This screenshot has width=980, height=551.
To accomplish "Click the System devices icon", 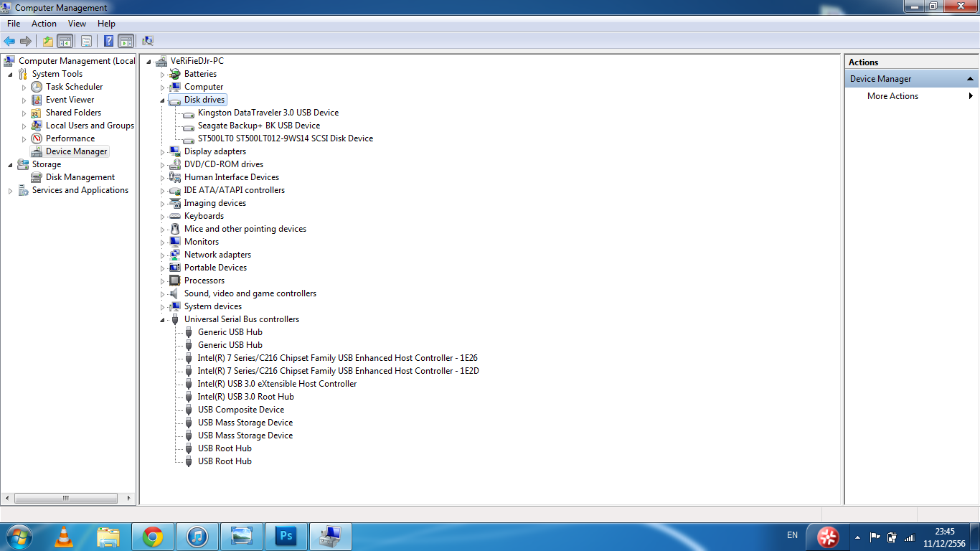I will click(x=174, y=306).
